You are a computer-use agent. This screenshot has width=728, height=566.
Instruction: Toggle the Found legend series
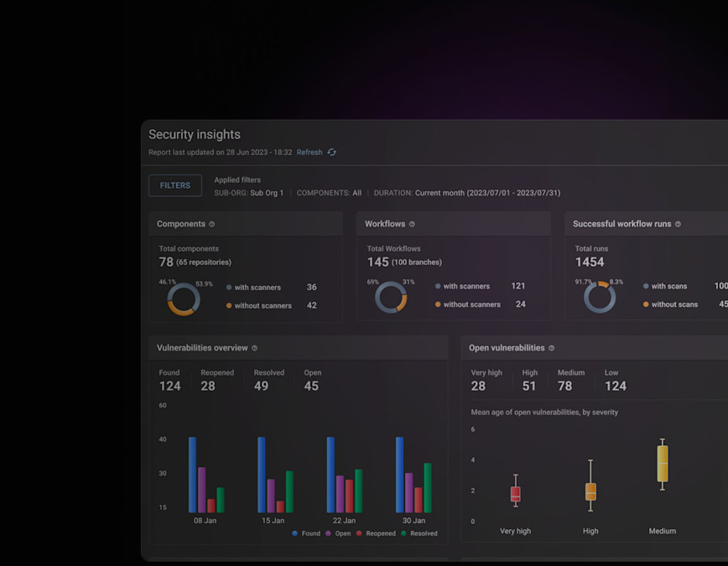tap(306, 533)
